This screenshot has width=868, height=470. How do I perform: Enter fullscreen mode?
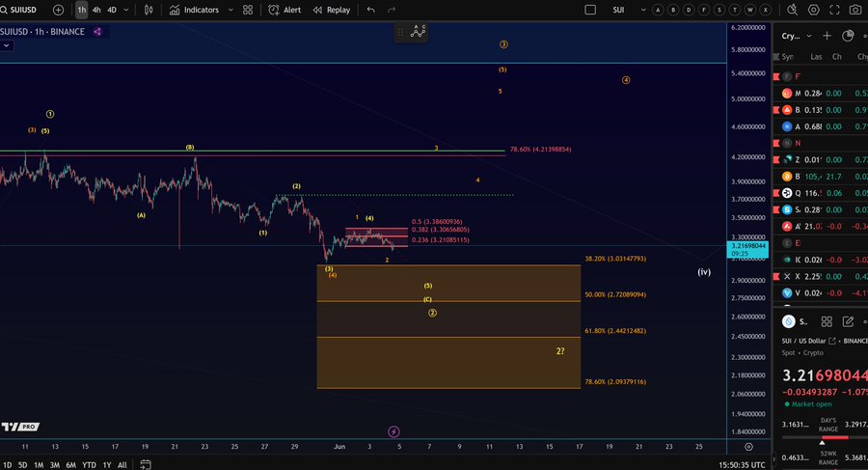834,10
